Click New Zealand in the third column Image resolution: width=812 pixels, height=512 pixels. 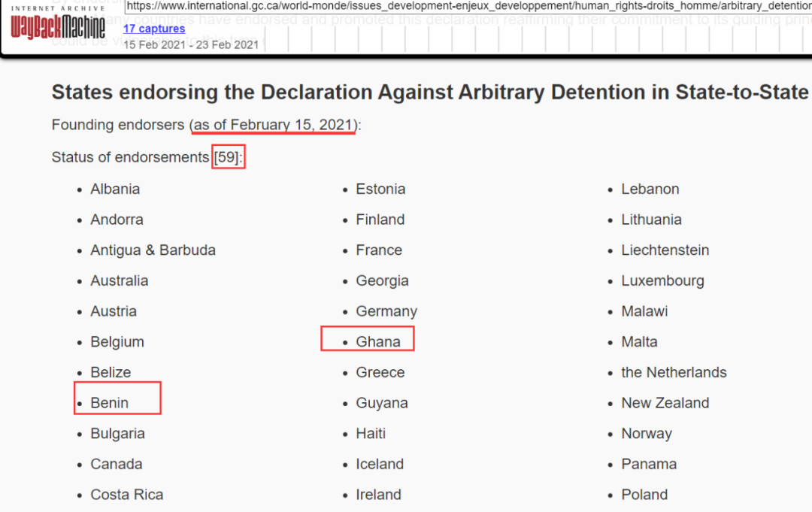[665, 404]
